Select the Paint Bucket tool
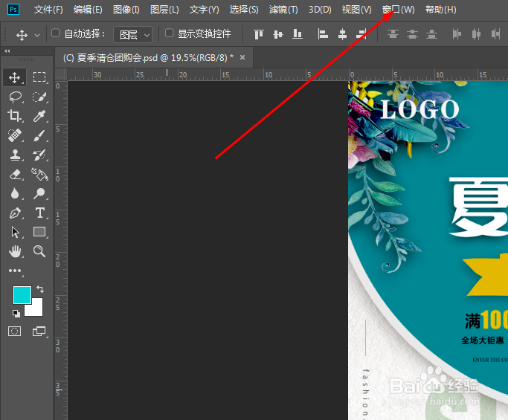This screenshot has height=420, width=508. click(x=39, y=174)
